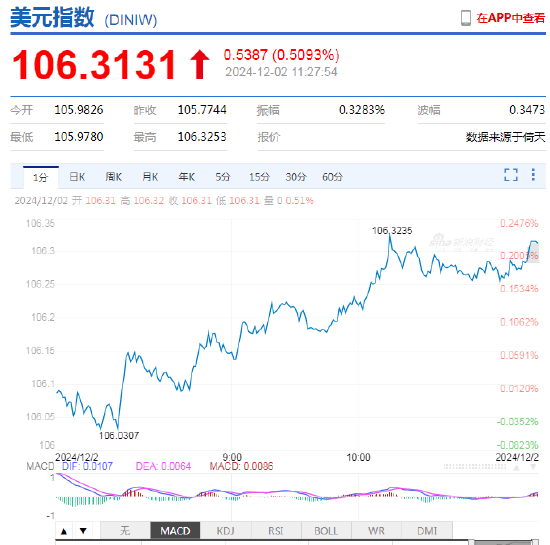Click the red upward price arrow
Screen dimensions: 550x545
tap(200, 64)
